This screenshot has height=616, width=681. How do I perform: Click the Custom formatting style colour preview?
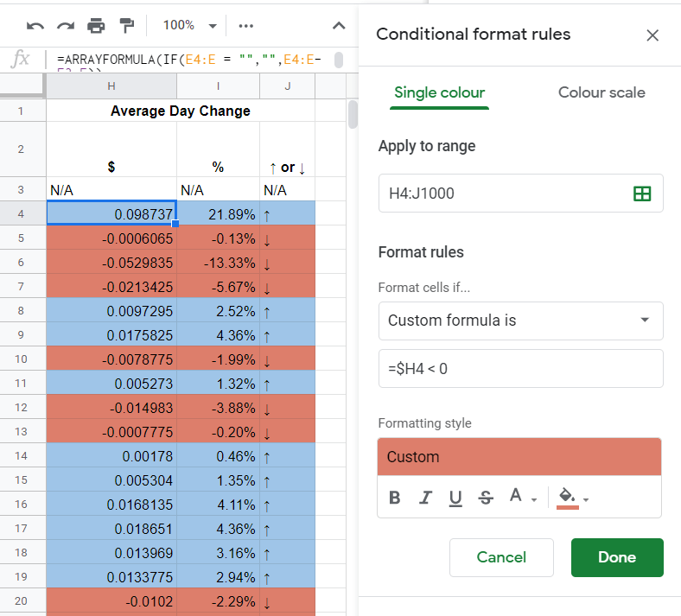pos(519,457)
